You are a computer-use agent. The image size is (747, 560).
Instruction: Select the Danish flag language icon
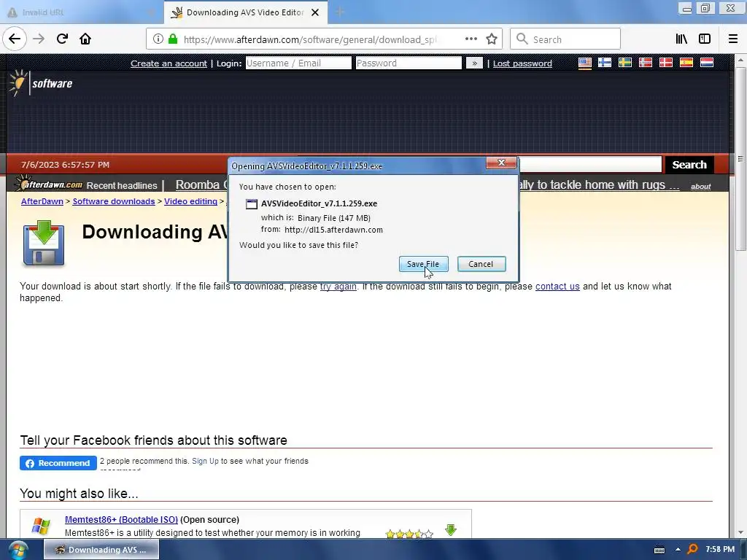665,63
